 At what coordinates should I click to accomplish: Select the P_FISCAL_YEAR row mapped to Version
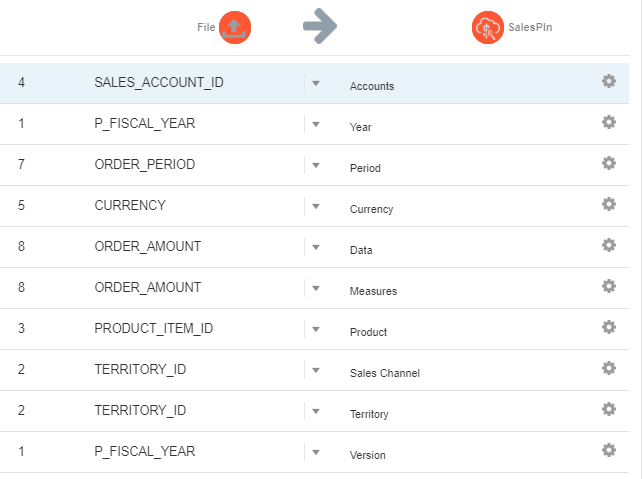(x=144, y=451)
